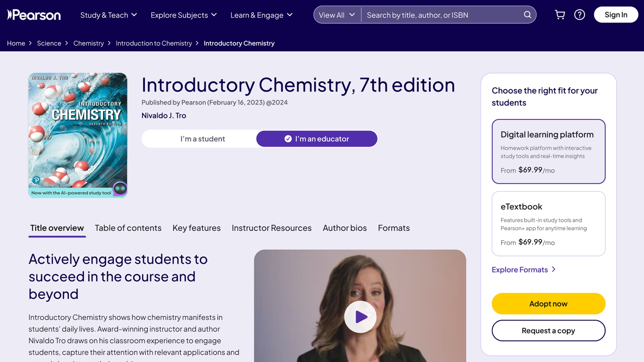Go to Chemistry breadcrumb
This screenshot has width=644, height=362.
89,43
